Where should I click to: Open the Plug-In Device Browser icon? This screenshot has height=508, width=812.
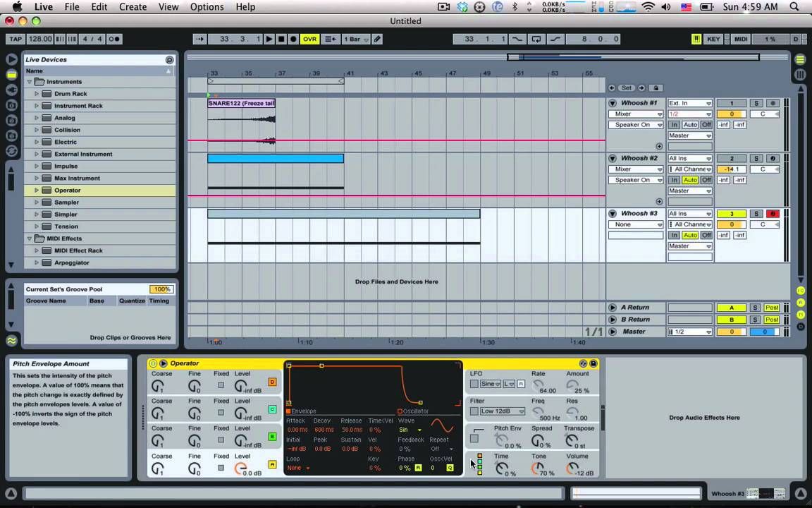11,90
